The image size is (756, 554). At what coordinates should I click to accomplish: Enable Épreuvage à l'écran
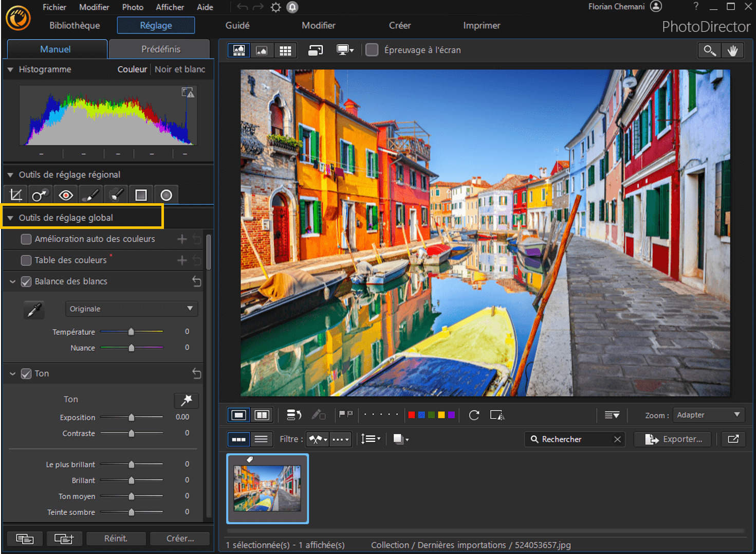click(372, 49)
